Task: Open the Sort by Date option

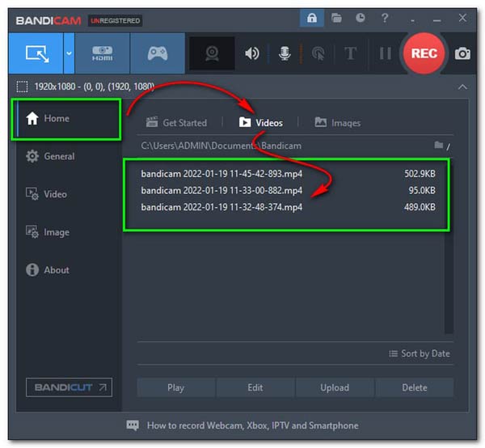Action: (x=419, y=353)
